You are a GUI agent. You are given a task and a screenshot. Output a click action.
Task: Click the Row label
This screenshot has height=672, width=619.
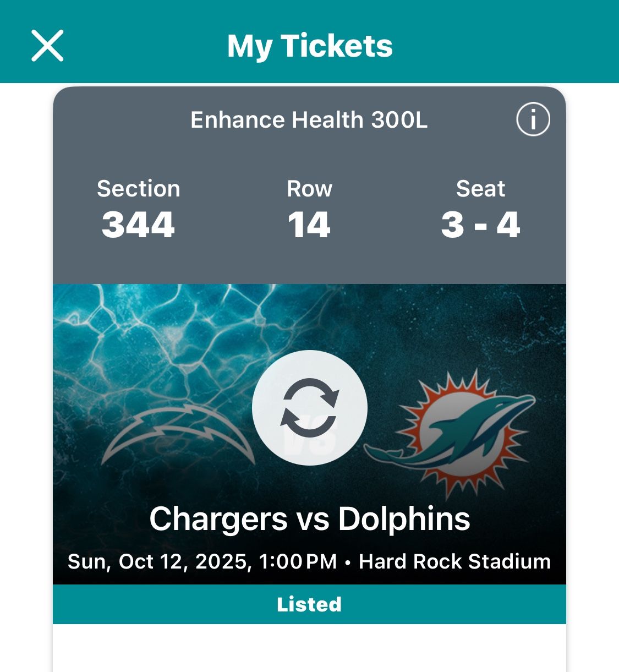(309, 189)
